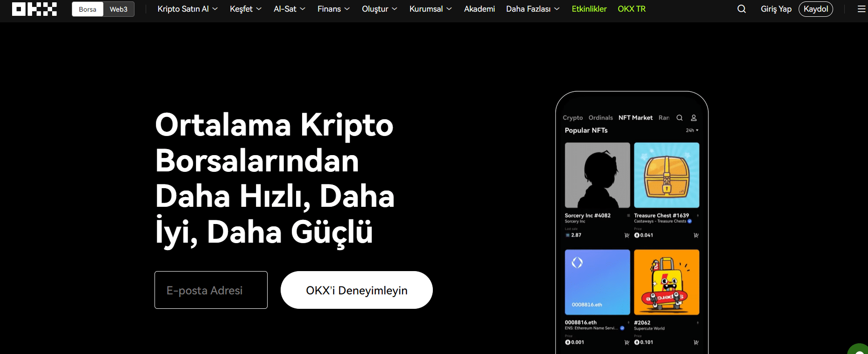Select NFT Market tab in phone
Viewport: 868px width, 354px height.
point(635,118)
